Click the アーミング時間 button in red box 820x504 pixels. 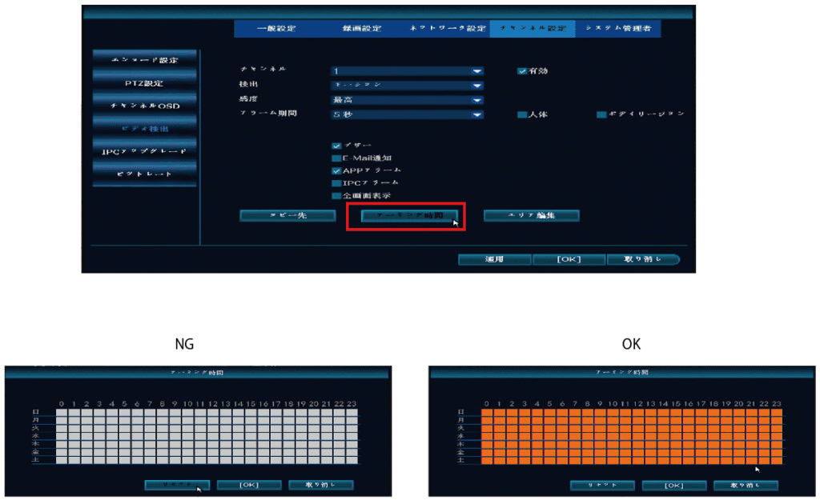click(x=408, y=216)
